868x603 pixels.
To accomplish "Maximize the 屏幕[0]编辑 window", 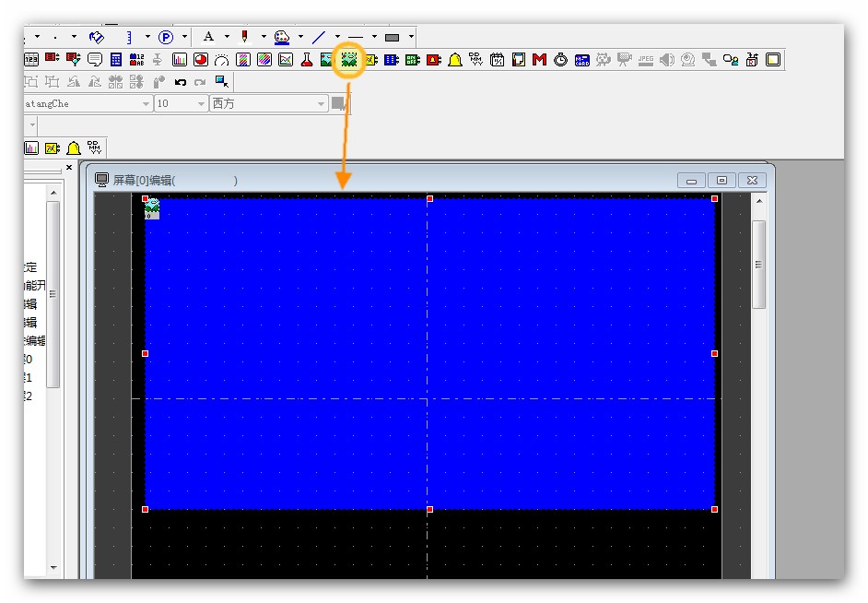I will [x=721, y=181].
